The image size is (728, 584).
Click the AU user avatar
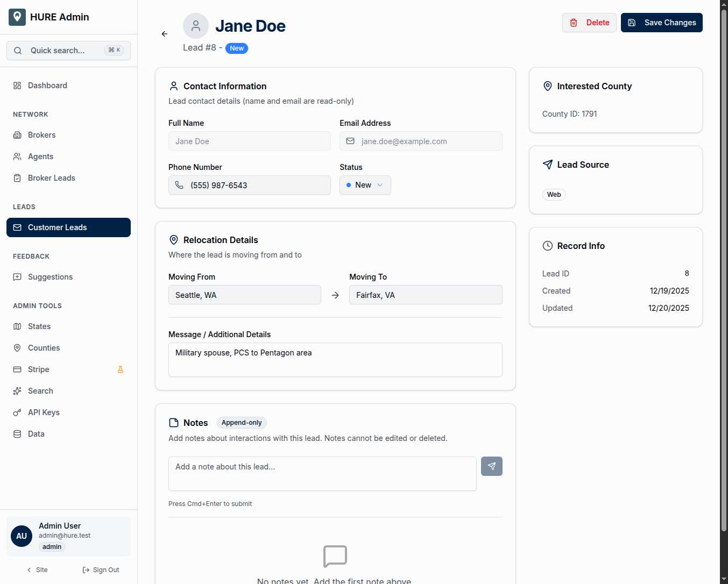(x=22, y=536)
